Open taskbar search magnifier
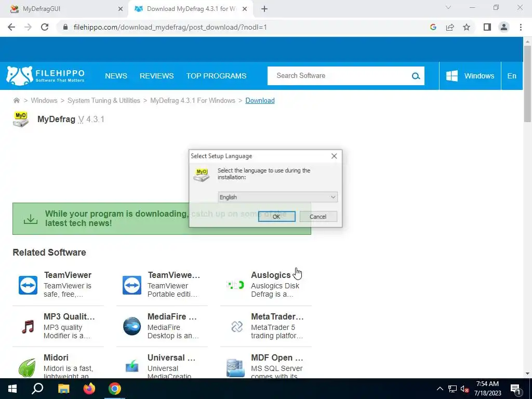The width and height of the screenshot is (532, 399). [37, 389]
